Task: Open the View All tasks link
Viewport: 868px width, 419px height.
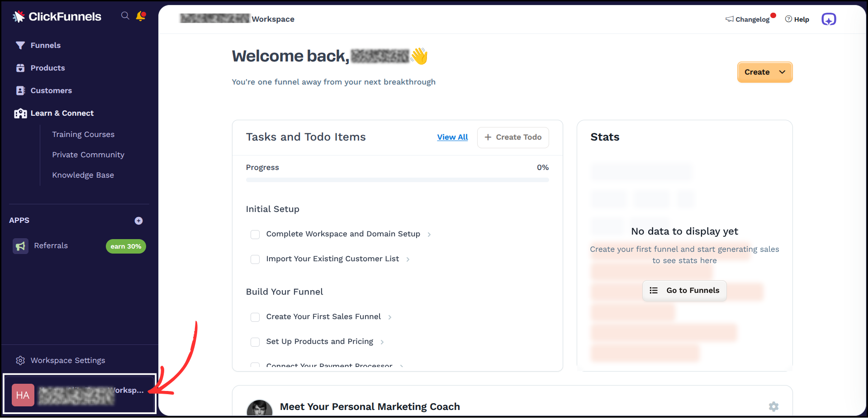Action: tap(452, 137)
